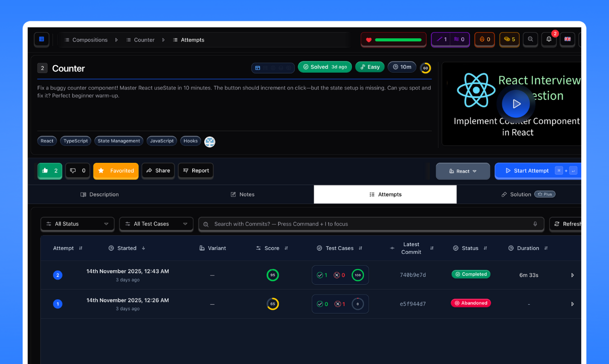Click the microphone icon in search field
Image resolution: width=609 pixels, height=364 pixels.
(535, 224)
